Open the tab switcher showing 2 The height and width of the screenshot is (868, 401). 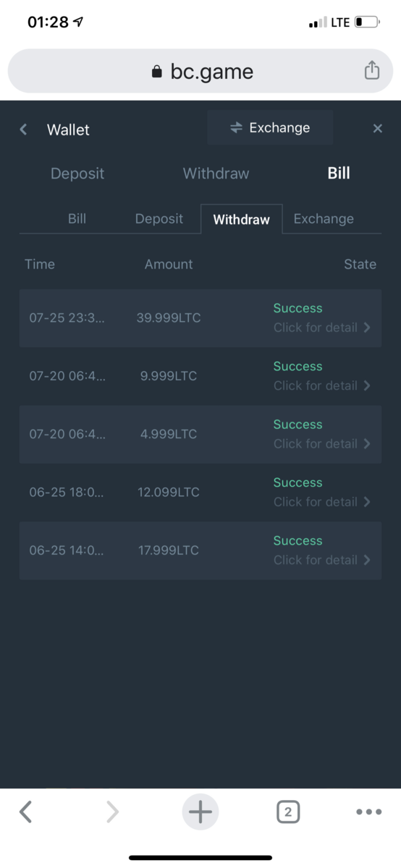point(287,812)
